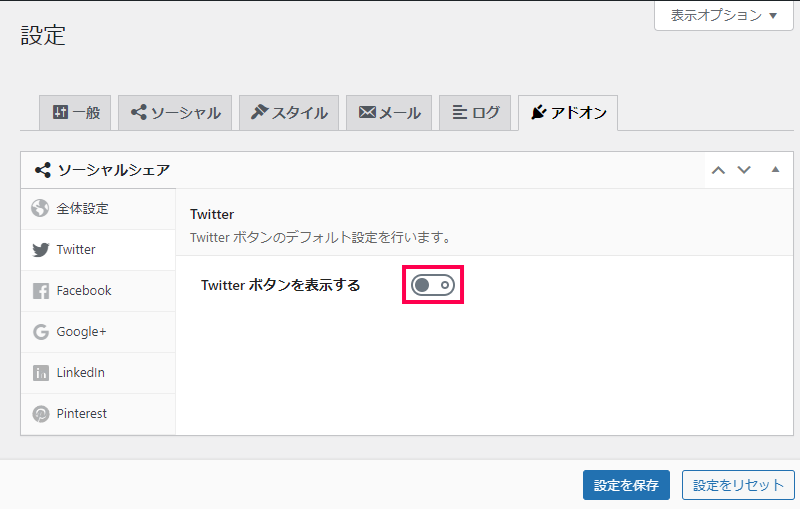Open the 全体設定 section
The width and height of the screenshot is (800, 509).
98,209
